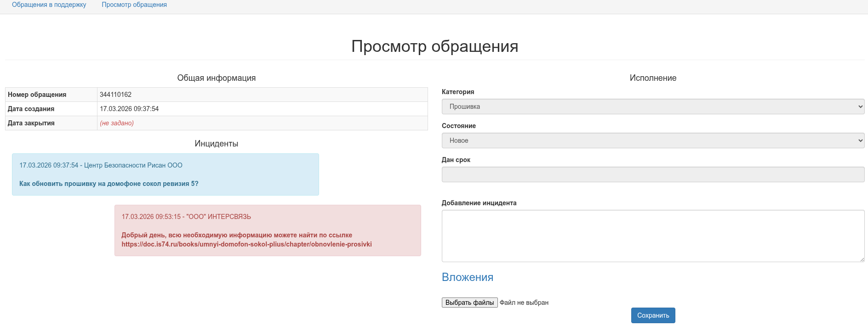Screen dimensions: 868x331
Task: Click the Файл не выбран text
Action: (x=524, y=303)
